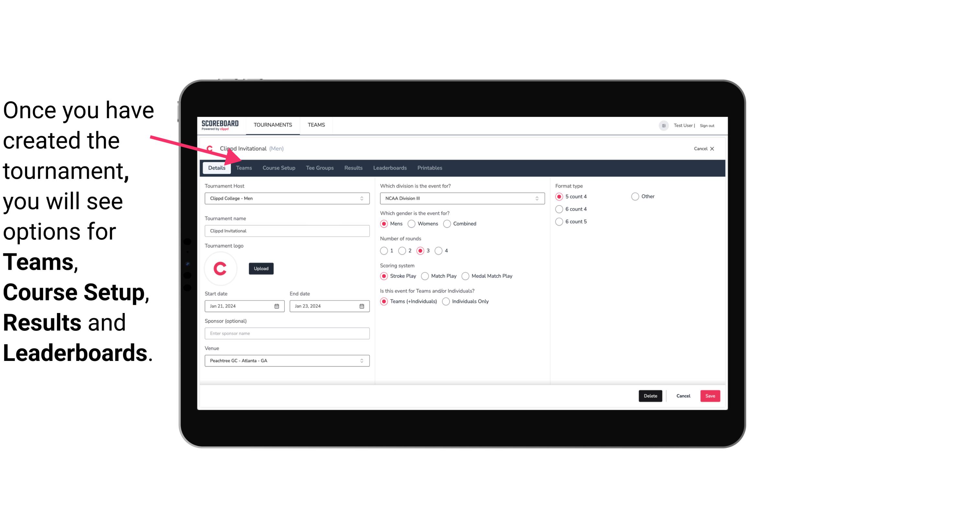The height and width of the screenshot is (527, 980).
Task: Select 4 rounds radio button
Action: pyautogui.click(x=439, y=251)
